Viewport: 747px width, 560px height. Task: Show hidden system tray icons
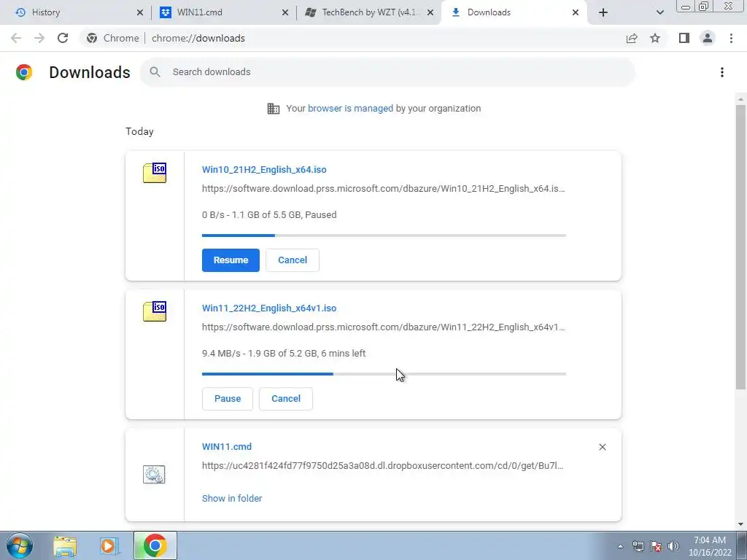[x=620, y=546]
